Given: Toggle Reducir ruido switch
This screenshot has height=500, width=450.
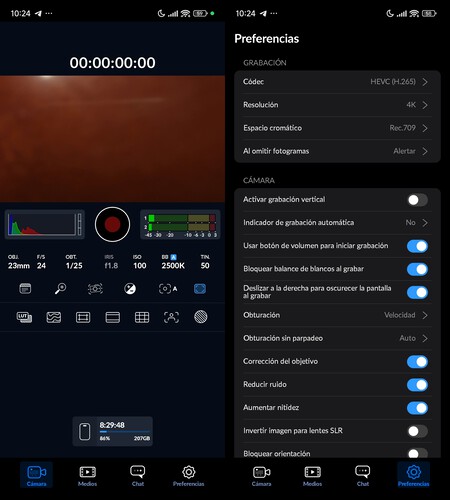Looking at the screenshot, I should point(417,385).
